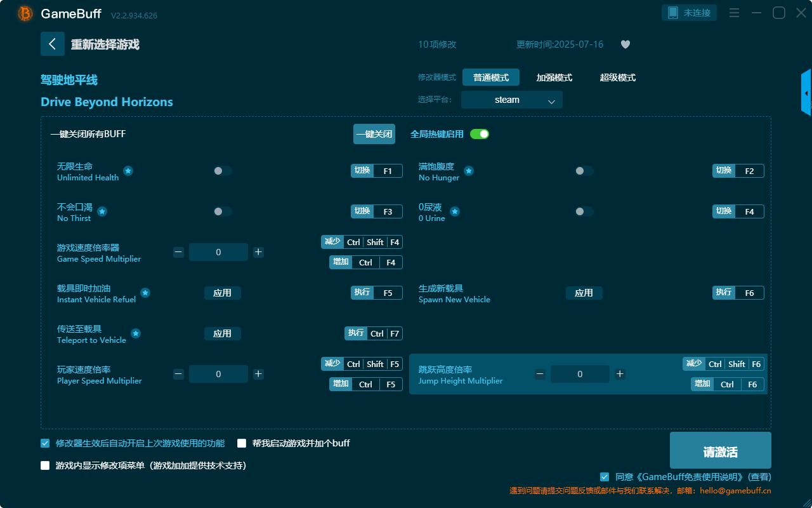Open the steam platform dropdown

pos(511,100)
